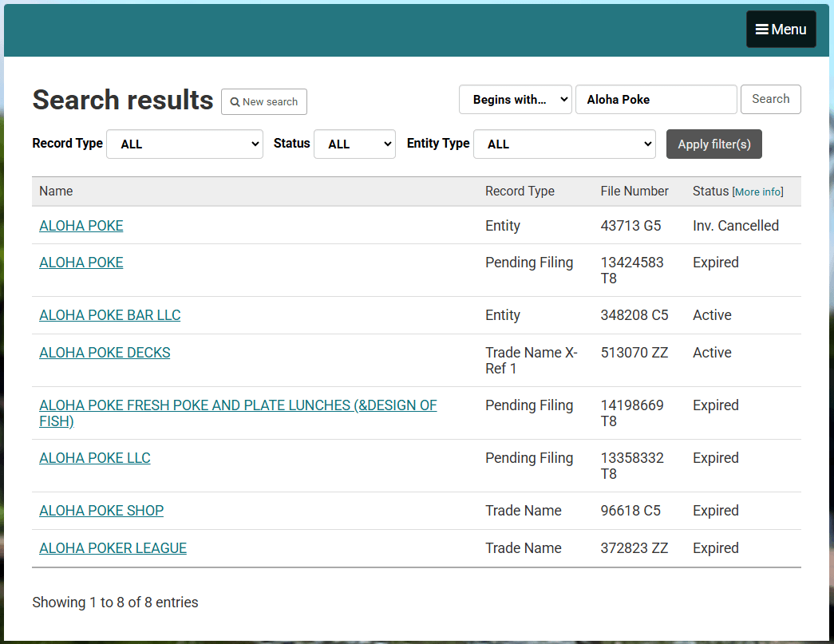Viewport: 834px width, 644px height.
Task: Expand the Entity Type filter dropdown
Action: click(564, 144)
